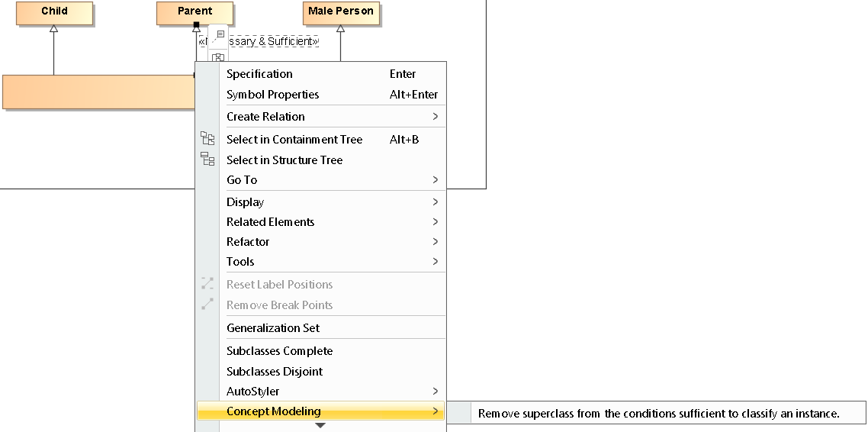Click the Reset Label Positions icon
This screenshot has width=868, height=432.
click(207, 283)
